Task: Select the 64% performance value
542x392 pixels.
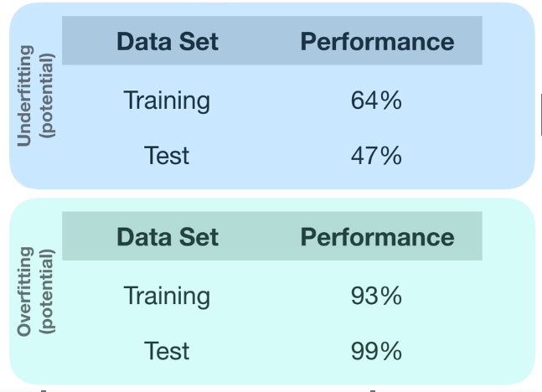Action: (376, 101)
